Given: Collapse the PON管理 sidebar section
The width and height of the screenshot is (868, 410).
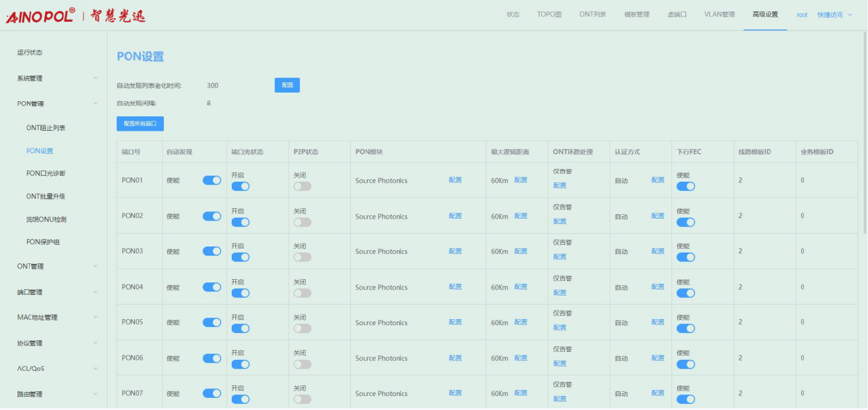Looking at the screenshot, I should (x=95, y=104).
